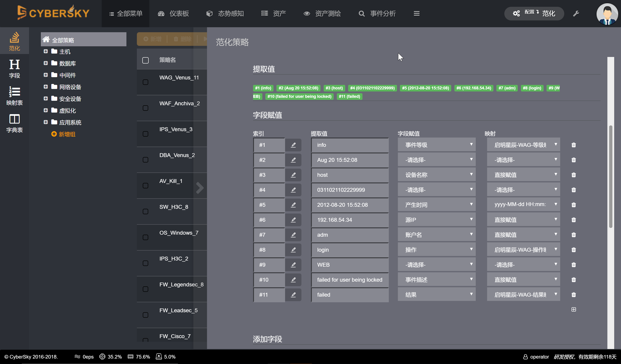Check the WAG_Venus_11 strategy checkbox
The height and width of the screenshot is (364, 621).
[145, 82]
